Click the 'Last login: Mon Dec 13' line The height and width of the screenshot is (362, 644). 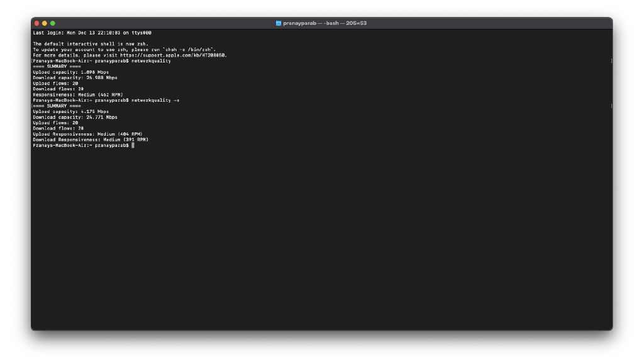pos(92,33)
